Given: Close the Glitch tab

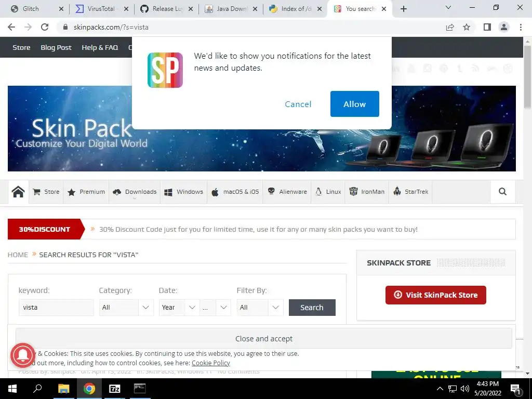Looking at the screenshot, I should [61, 9].
